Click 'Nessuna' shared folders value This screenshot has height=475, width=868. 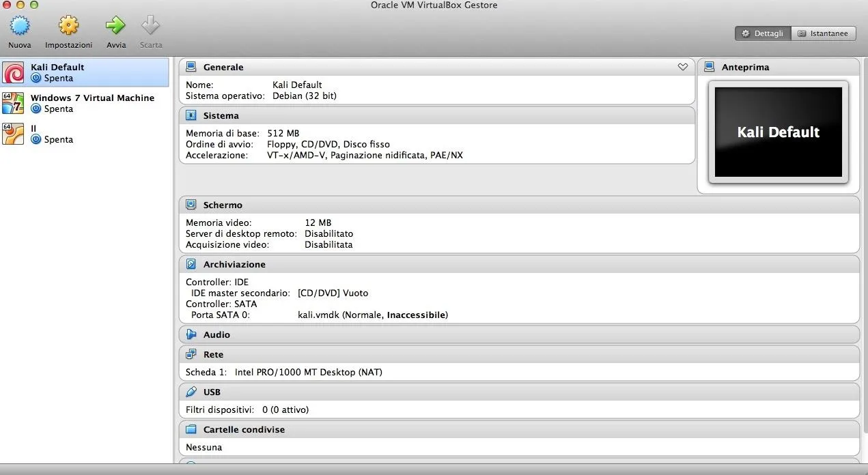pos(204,447)
